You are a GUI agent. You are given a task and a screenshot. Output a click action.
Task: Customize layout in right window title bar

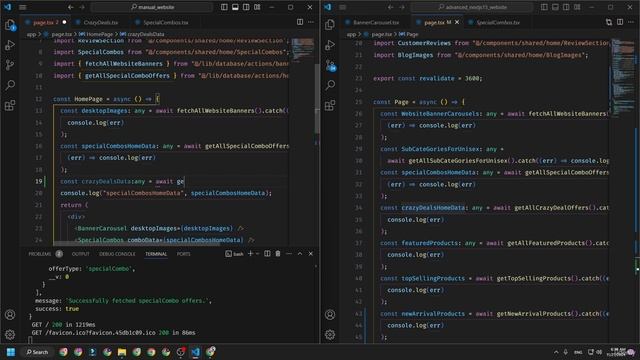(x=577, y=7)
